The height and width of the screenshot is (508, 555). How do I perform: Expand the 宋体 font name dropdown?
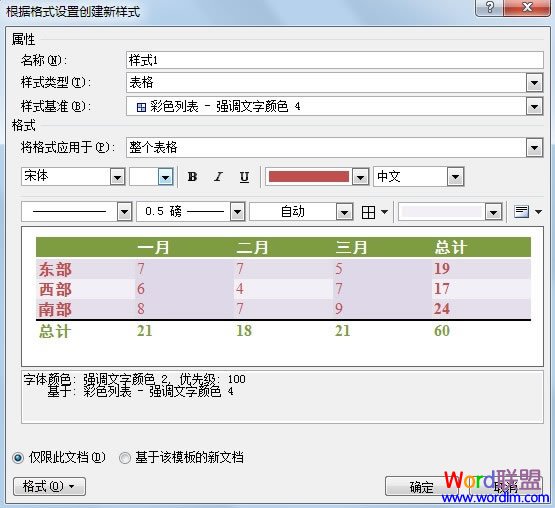(117, 177)
